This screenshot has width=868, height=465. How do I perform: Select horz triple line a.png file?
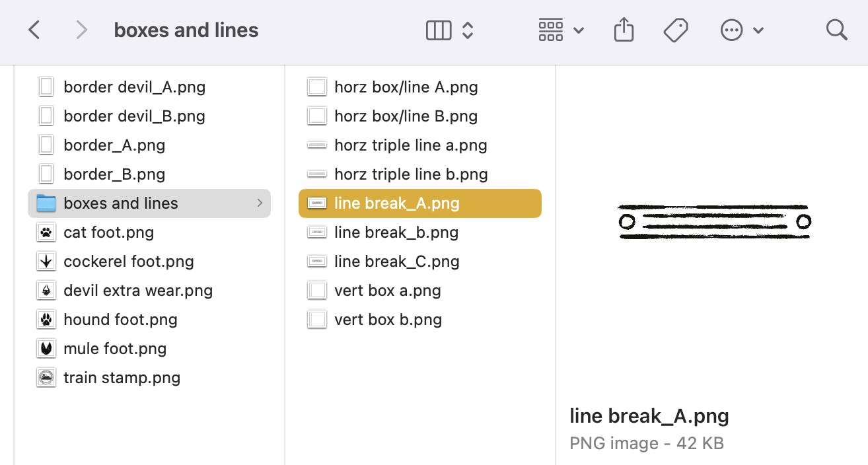pyautogui.click(x=410, y=145)
